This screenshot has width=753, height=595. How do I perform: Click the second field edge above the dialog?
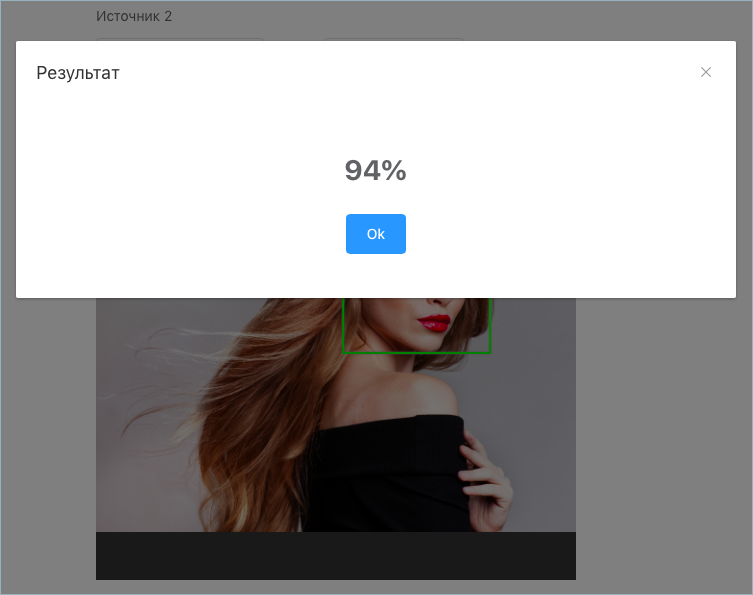click(x=394, y=39)
